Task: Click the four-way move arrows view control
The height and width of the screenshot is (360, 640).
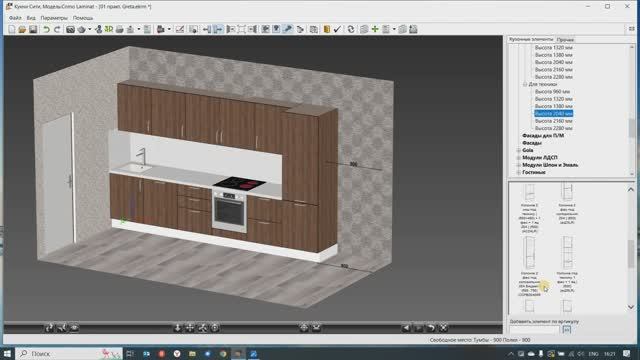Action: click(190, 327)
